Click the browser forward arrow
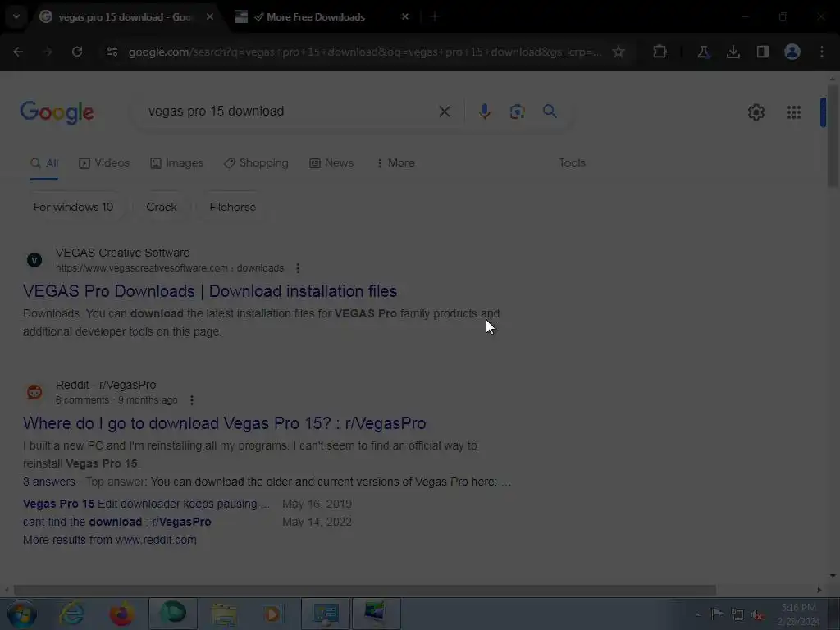Image resolution: width=840 pixels, height=630 pixels. coord(48,52)
